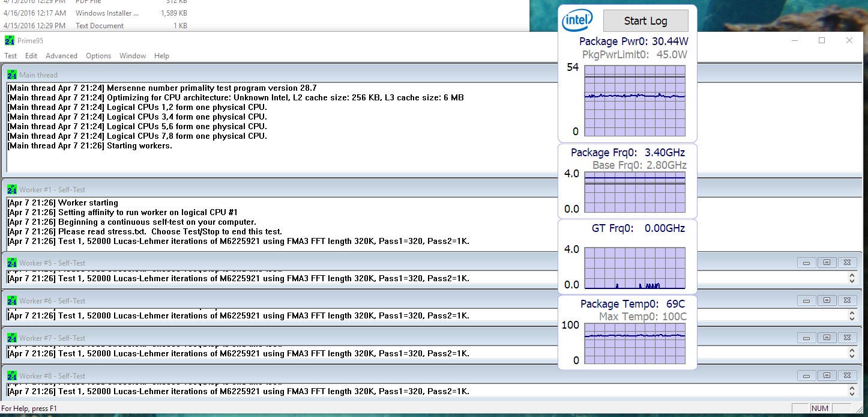Open the Edit menu
The image size is (868, 417).
[x=31, y=56]
